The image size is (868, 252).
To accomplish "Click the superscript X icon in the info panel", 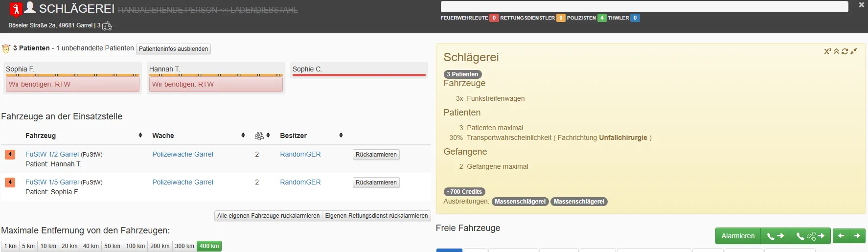I will coord(827,51).
